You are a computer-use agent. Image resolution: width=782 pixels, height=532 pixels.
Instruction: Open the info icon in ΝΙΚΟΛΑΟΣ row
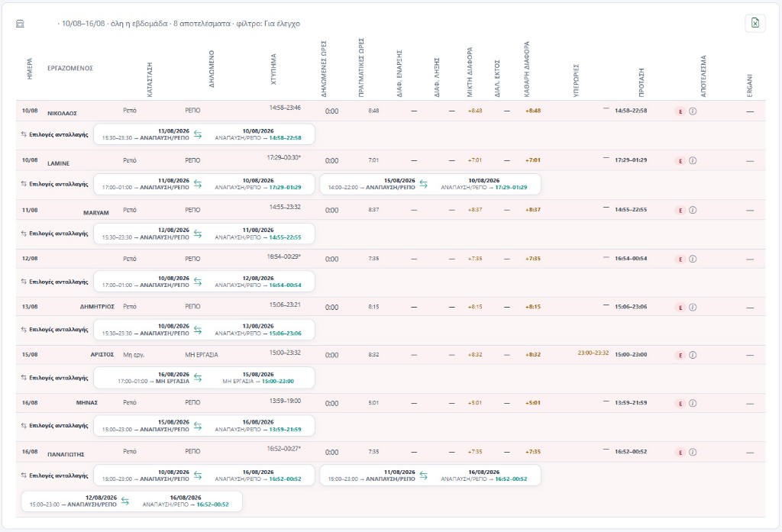[x=693, y=111]
